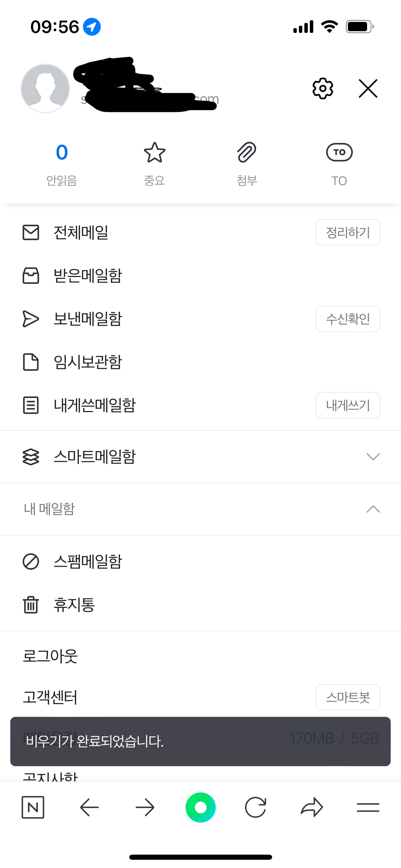
Task: Tap the star 중요 important mail icon
Action: point(155,153)
